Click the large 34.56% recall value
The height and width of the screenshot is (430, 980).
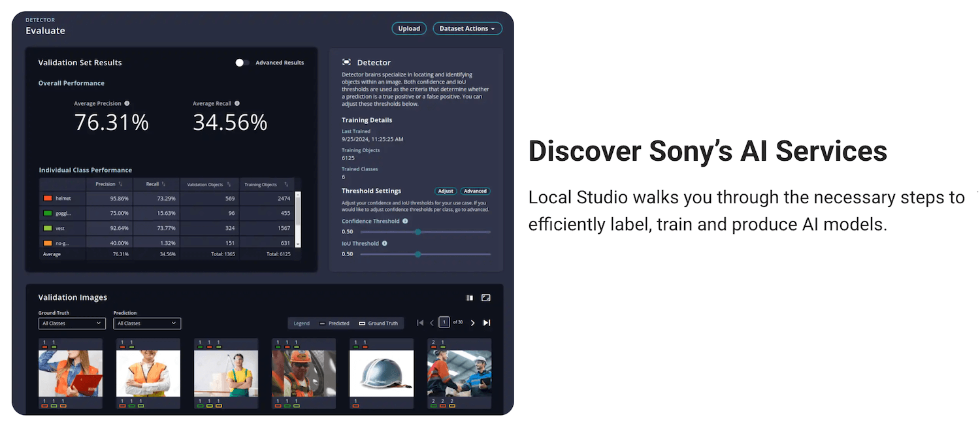(x=230, y=122)
